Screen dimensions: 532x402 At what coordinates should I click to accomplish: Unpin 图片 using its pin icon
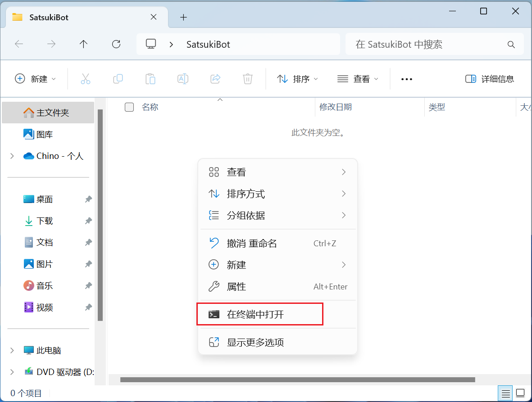pyautogui.click(x=88, y=264)
